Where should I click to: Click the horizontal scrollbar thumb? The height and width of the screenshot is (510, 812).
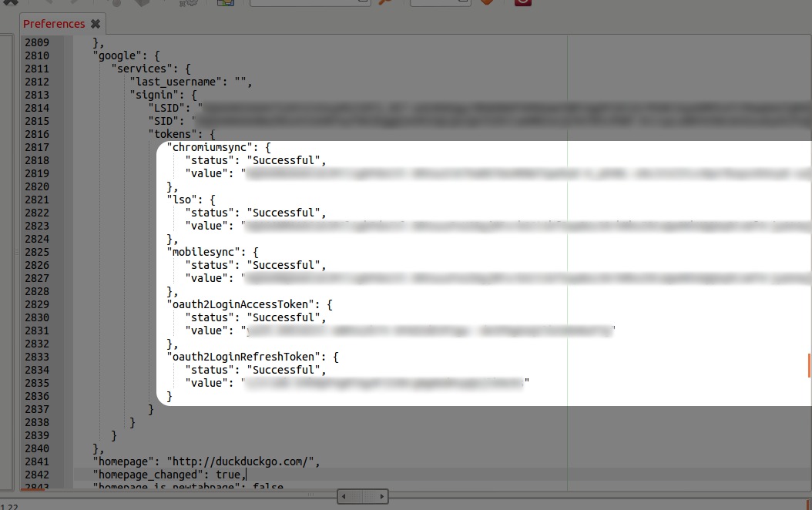coord(362,497)
